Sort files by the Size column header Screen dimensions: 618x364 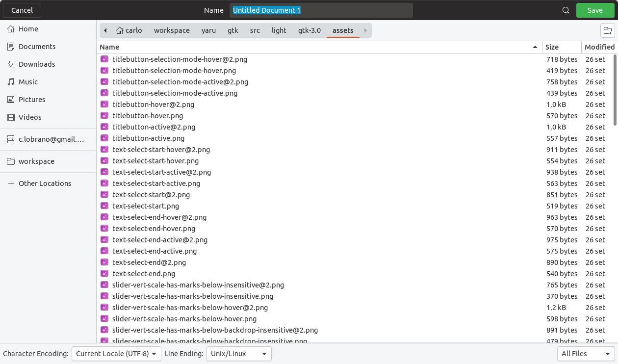(x=562, y=47)
